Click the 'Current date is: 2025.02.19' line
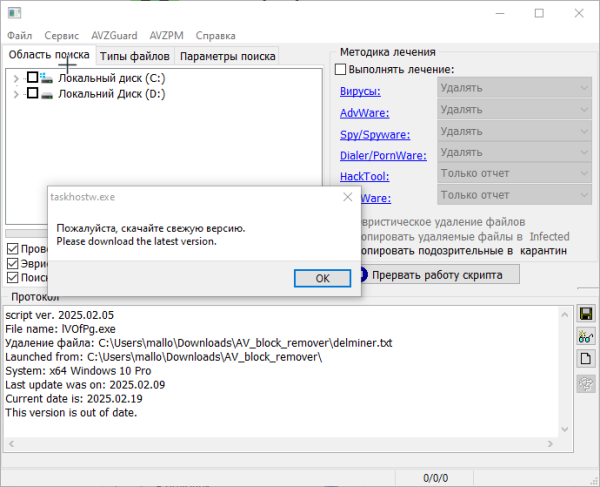This screenshot has width=600, height=487. click(x=73, y=399)
